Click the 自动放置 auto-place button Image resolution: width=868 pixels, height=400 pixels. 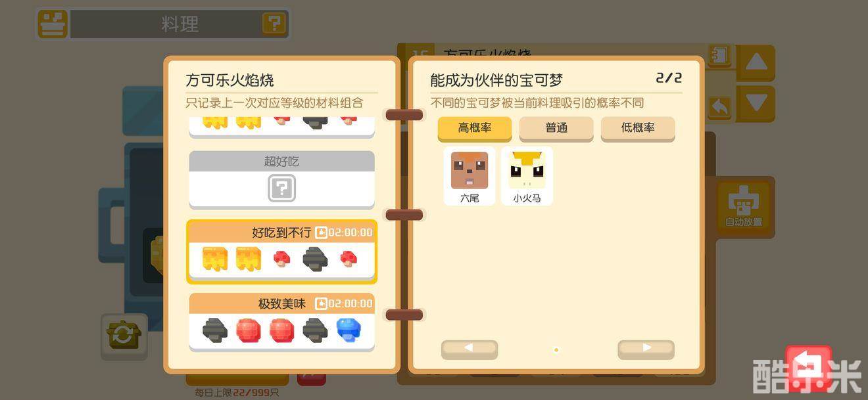(x=744, y=206)
